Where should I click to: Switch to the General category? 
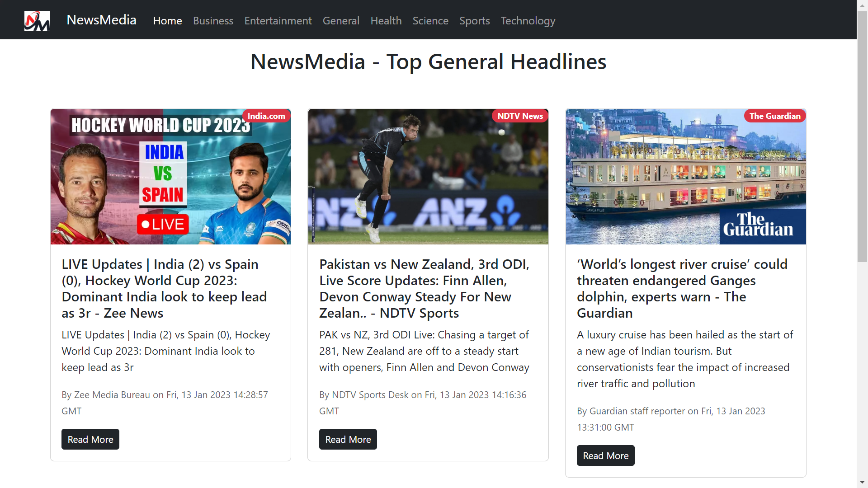(341, 21)
